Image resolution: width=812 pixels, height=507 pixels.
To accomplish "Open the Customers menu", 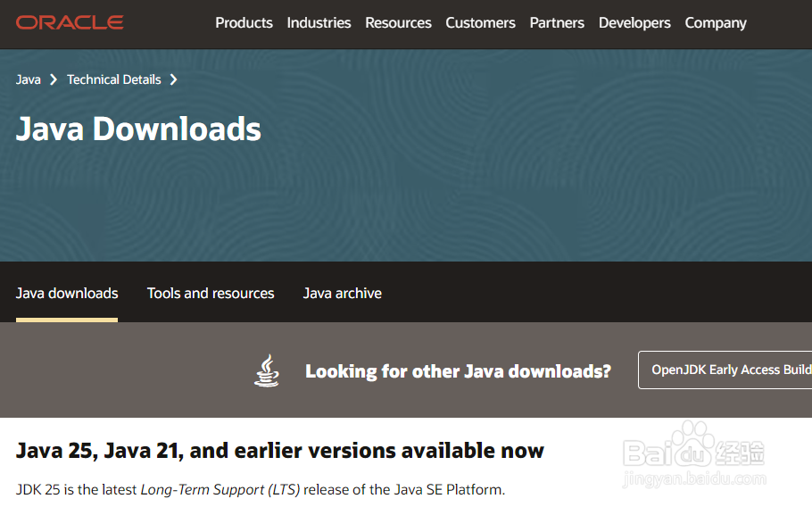I will 481,23.
